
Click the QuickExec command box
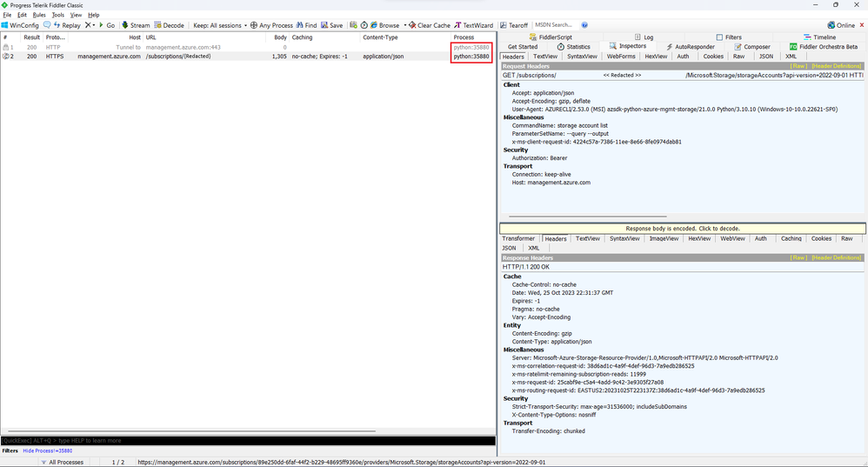coord(248,440)
